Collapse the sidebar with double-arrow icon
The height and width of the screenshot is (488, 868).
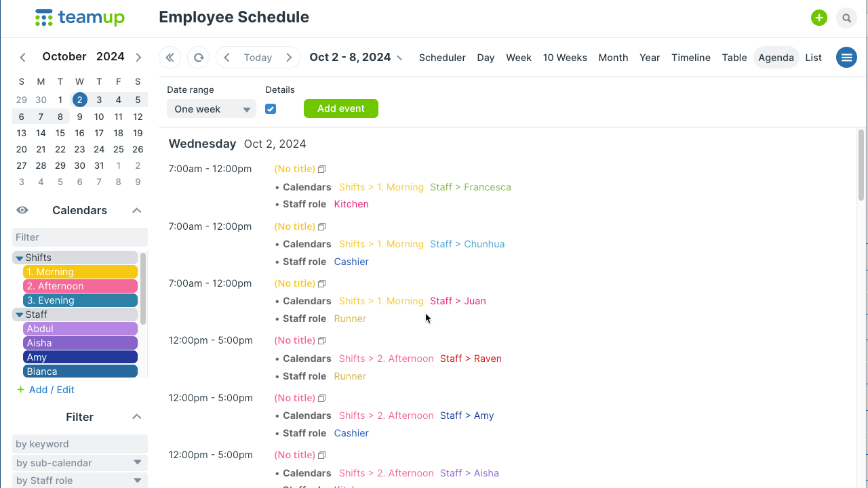click(170, 58)
